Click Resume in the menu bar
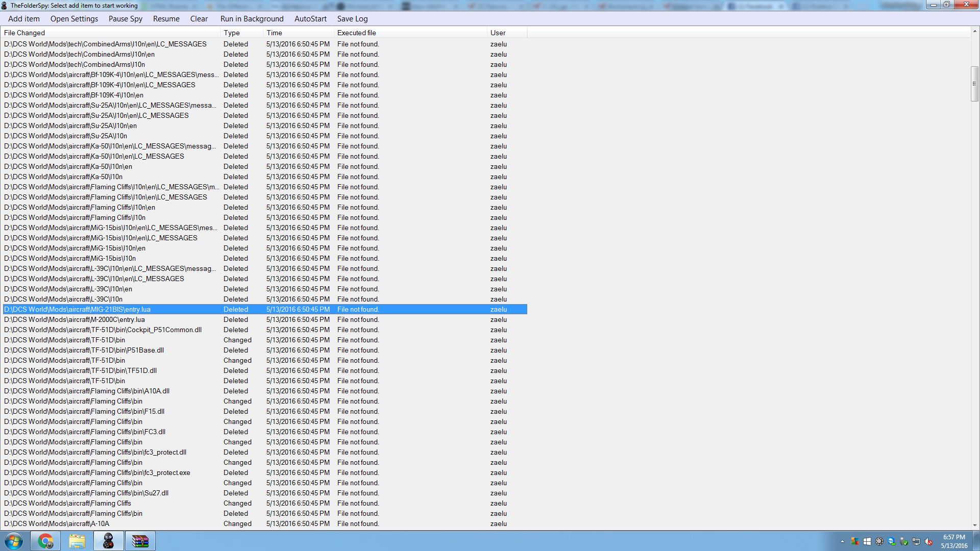The image size is (980, 551). point(166,19)
